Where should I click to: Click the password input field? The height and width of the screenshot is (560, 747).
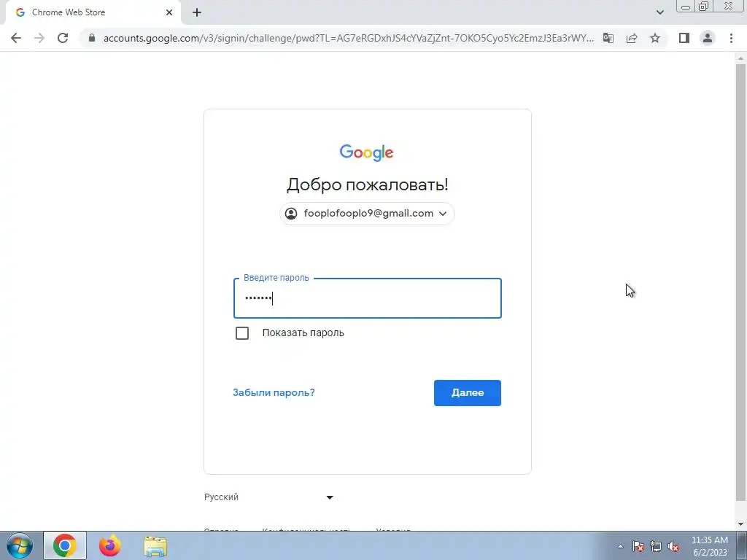pyautogui.click(x=368, y=298)
